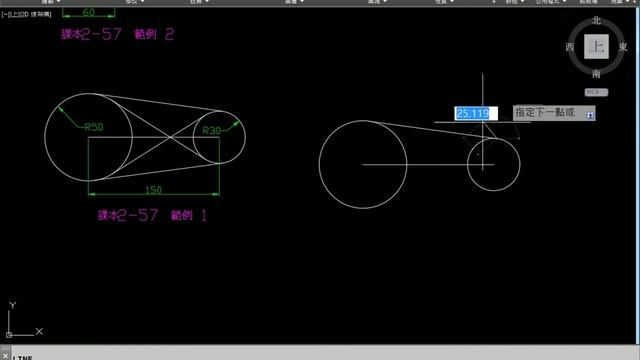This screenshot has height=360, width=640.
Task: Open the options arrow in the 指定下一點或 prompt
Action: click(x=590, y=116)
